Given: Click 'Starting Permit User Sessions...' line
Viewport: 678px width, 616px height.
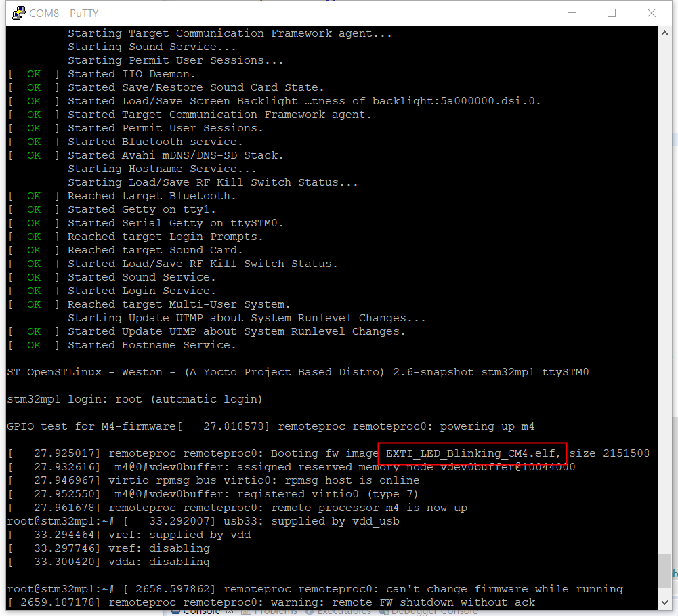Looking at the screenshot, I should click(x=175, y=60).
